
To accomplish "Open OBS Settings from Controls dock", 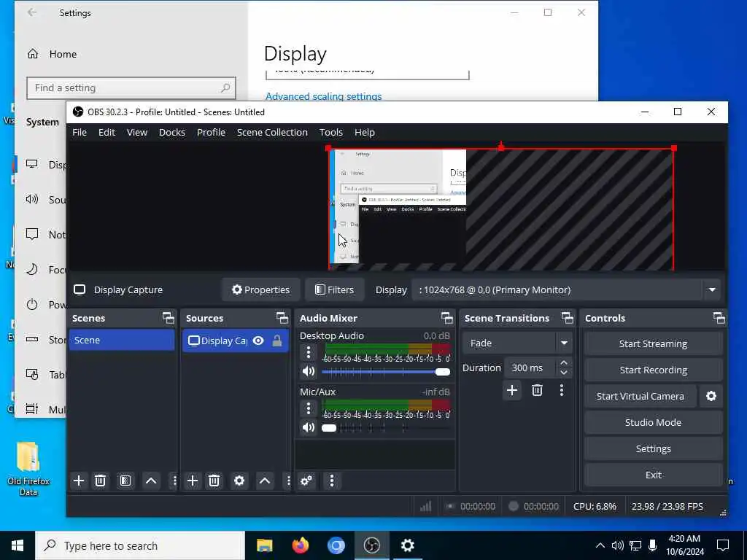I will (x=653, y=448).
